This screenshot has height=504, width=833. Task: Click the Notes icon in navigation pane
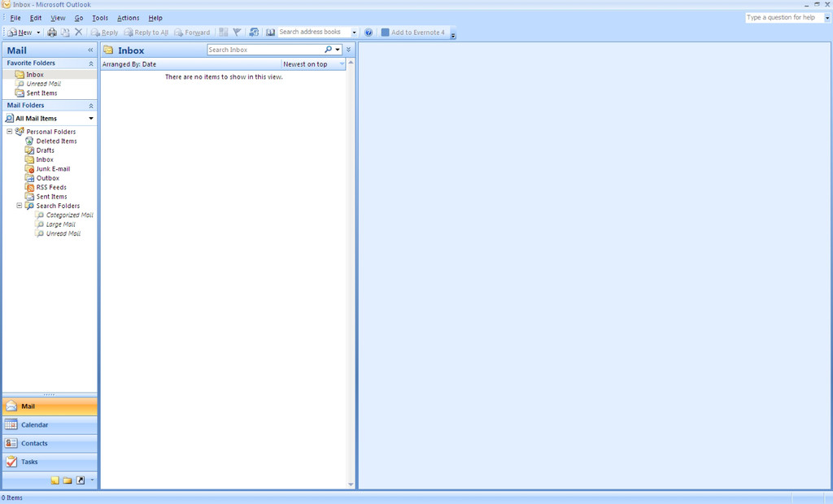(55, 480)
